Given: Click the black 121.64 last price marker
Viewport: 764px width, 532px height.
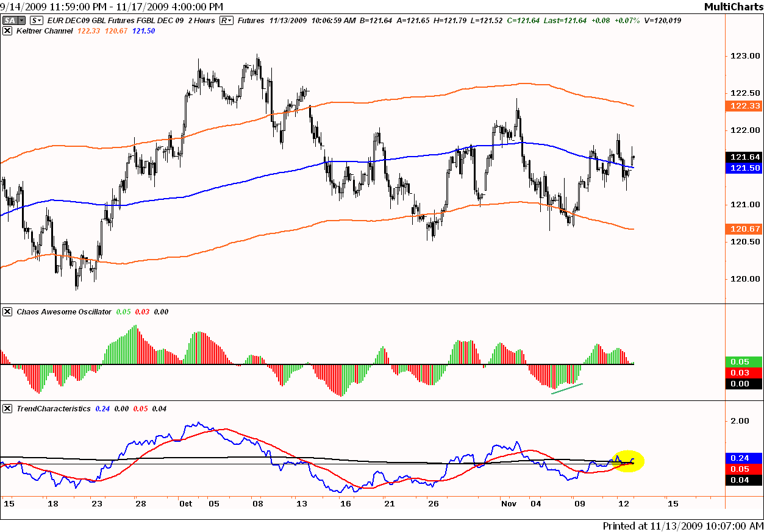Looking at the screenshot, I should pos(744,157).
